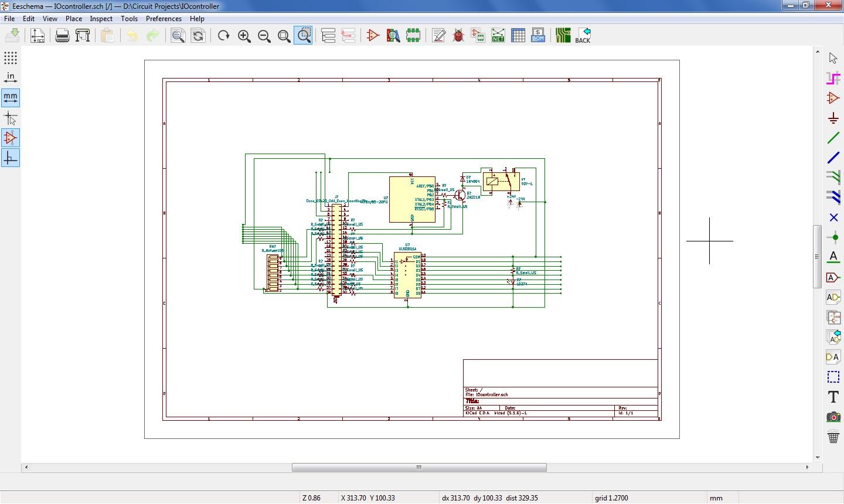
Task: Toggle full-window crosshair cursor shape
Action: coord(11,118)
